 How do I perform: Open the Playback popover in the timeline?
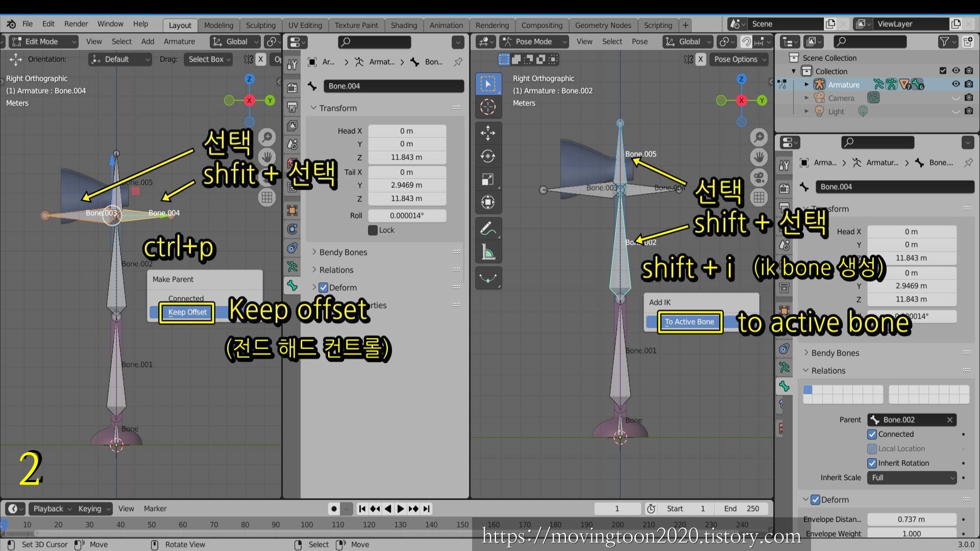point(52,509)
